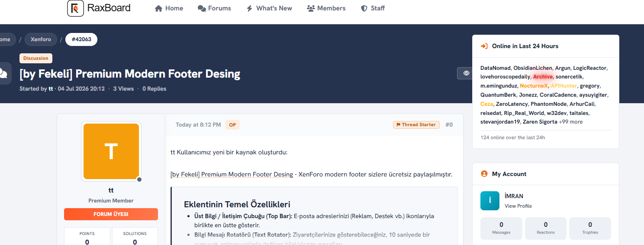Open the Staff page
The width and height of the screenshot is (644, 245).
pyautogui.click(x=373, y=8)
